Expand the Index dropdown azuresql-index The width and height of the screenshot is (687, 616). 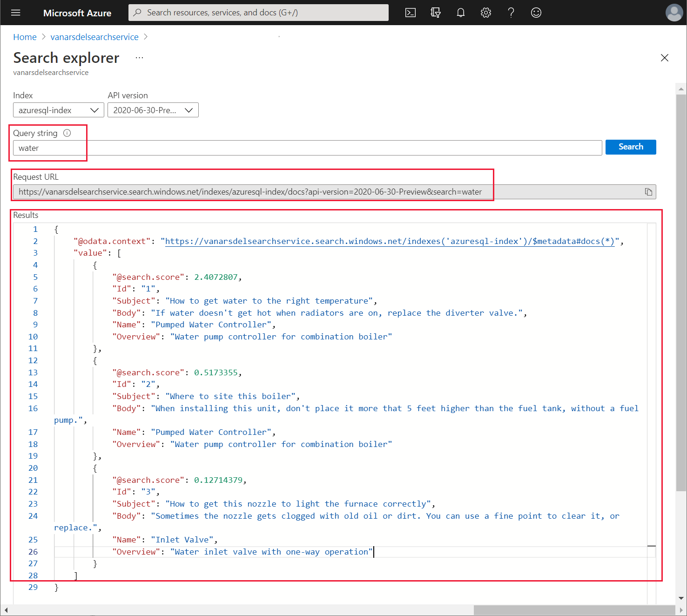point(59,110)
